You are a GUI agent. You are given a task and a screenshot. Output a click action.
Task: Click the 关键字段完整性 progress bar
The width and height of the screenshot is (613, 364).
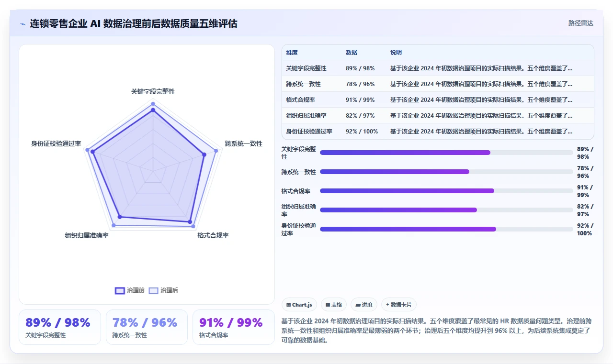click(446, 153)
